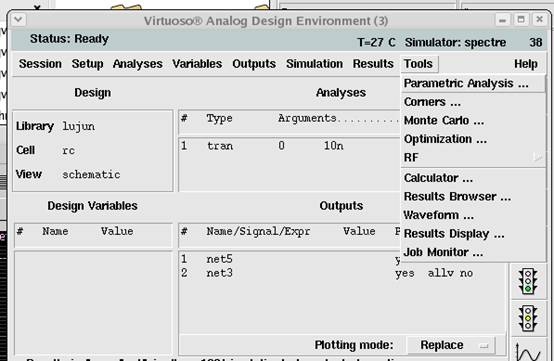Open the window menu arrow in title bar
Screen dimensions: 554x361
click(x=18, y=19)
